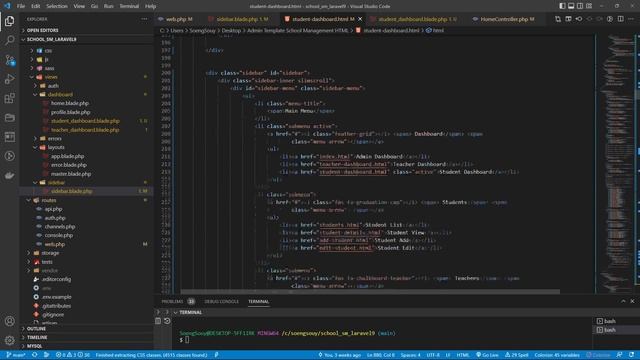The image size is (640, 360).
Task: Click the Explorer panel more actions ellipsis
Action: pyautogui.click(x=144, y=19)
